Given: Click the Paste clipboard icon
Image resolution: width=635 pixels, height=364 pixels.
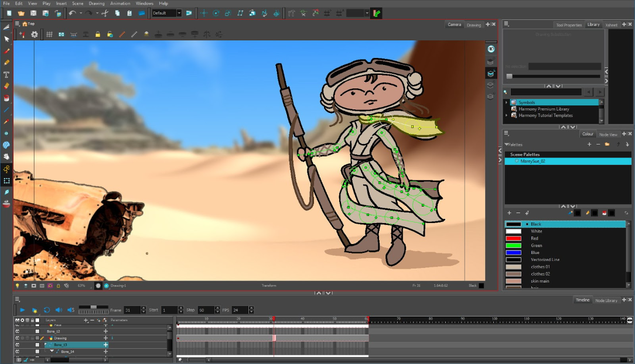Looking at the screenshot, I should [x=129, y=13].
